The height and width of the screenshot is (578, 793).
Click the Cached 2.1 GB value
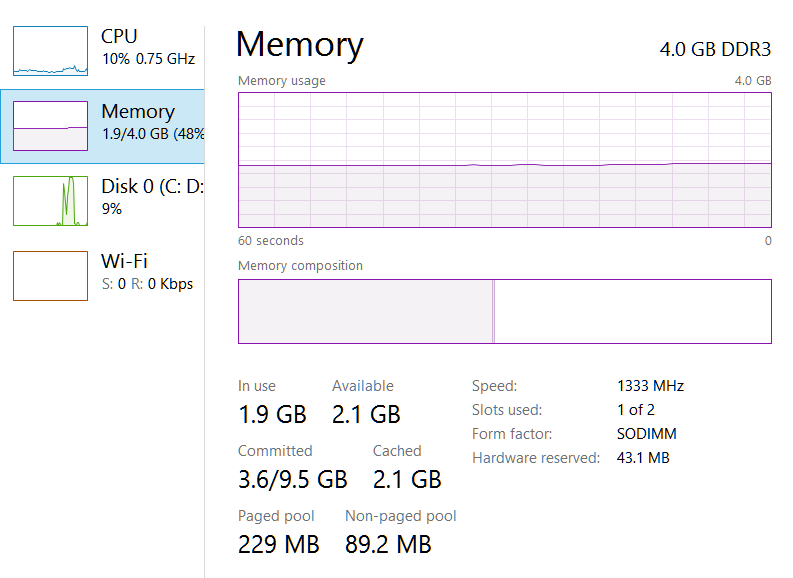pos(407,479)
